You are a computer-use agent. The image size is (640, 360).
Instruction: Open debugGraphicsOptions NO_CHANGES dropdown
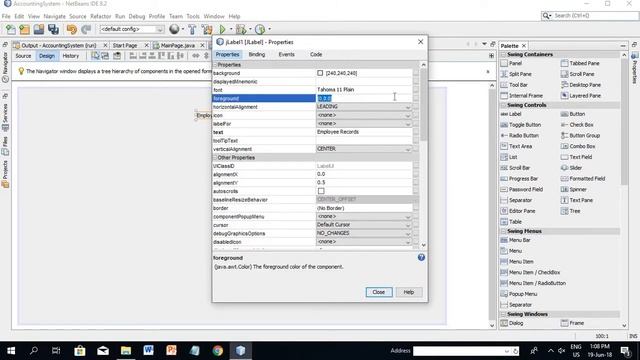pyautogui.click(x=364, y=233)
